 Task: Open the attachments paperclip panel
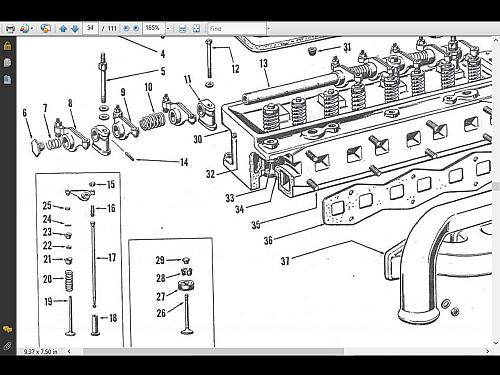coord(7,346)
